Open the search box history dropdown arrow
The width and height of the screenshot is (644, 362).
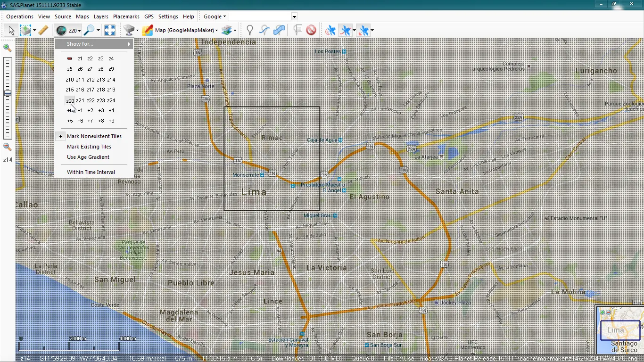pos(294,16)
